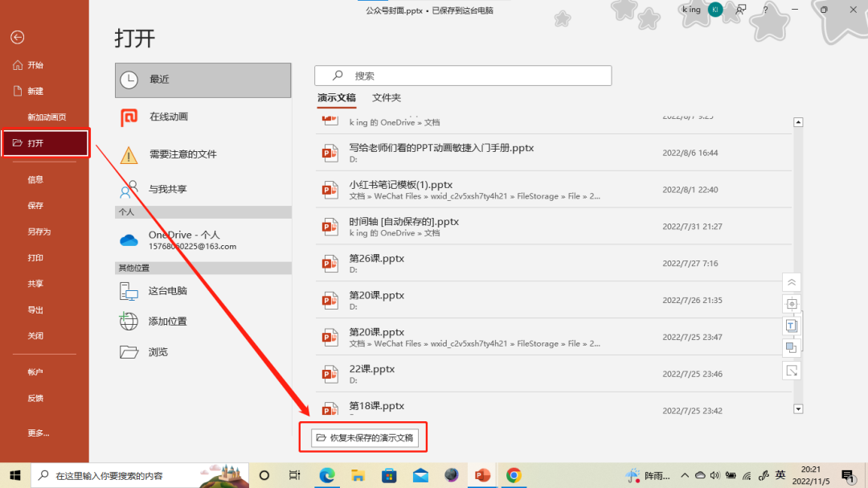Image resolution: width=868 pixels, height=488 pixels.
Task: Click the floating target capture icon
Action: [792, 304]
